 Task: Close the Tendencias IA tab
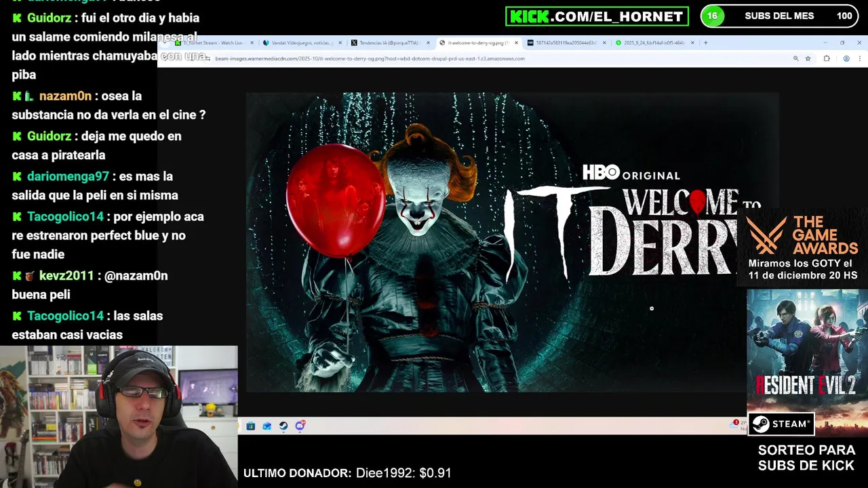428,43
